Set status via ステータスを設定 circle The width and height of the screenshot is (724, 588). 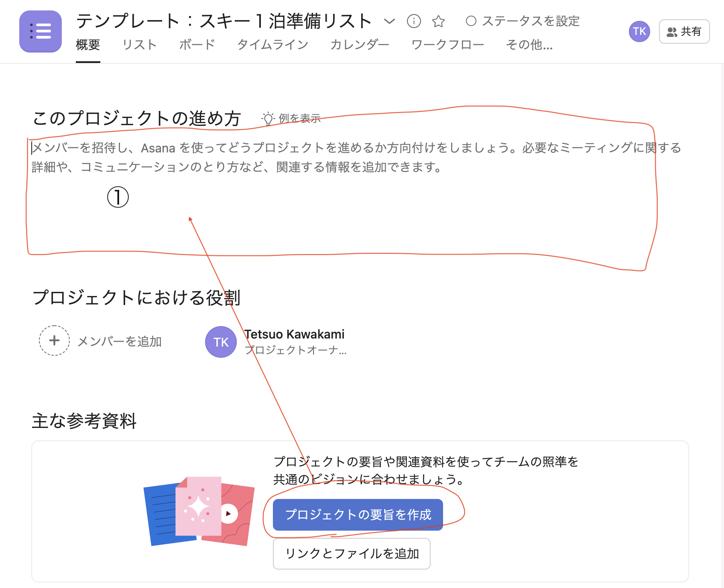[471, 21]
